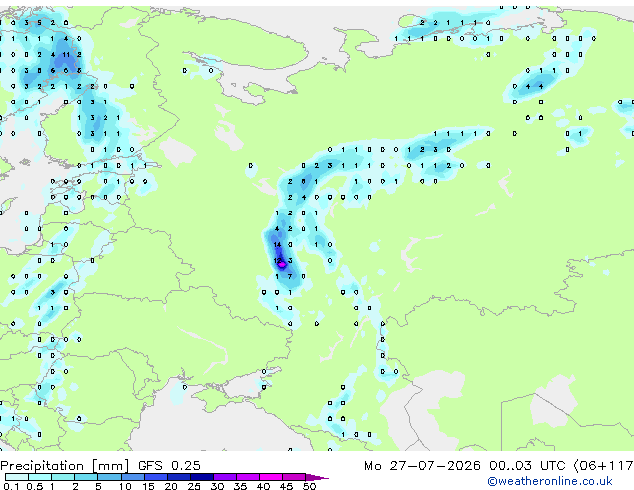Viewport: 634px width, 490px height.
Task: Click the 12 mm precipitation value on map
Action: tap(277, 260)
